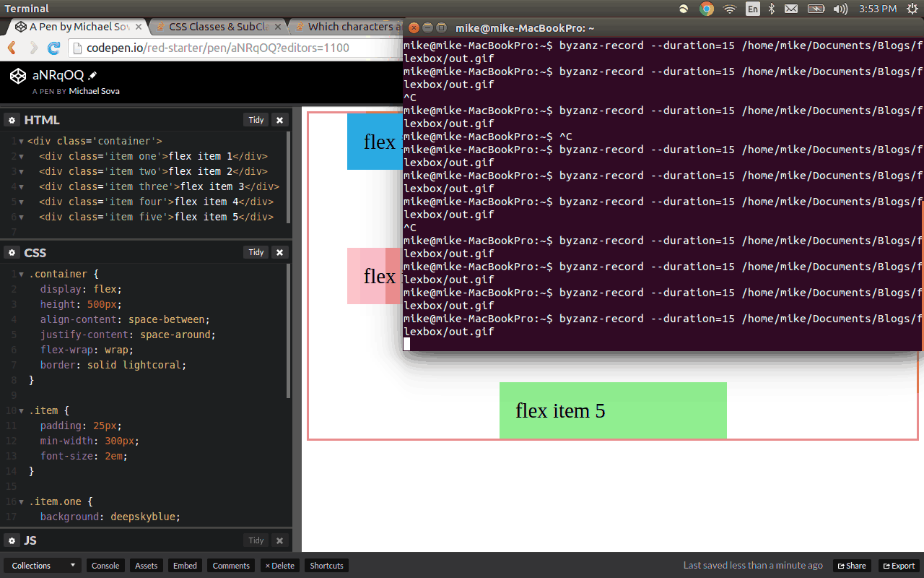Open the Michael Sova author link

click(94, 91)
